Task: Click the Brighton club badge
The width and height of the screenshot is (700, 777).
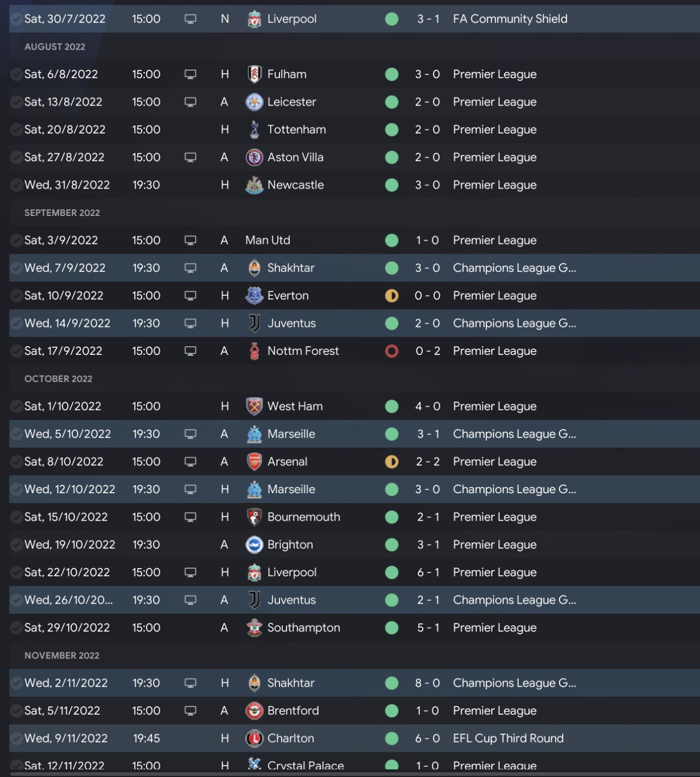Action: [254, 545]
